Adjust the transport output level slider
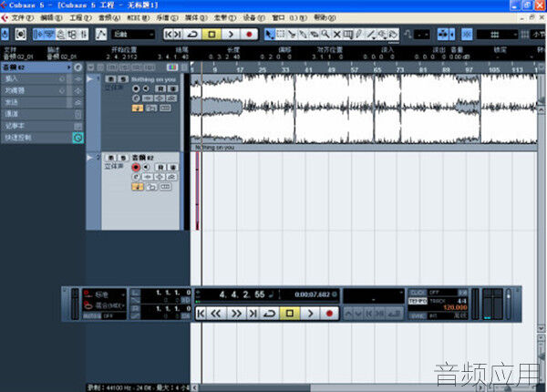Screen dimensions: 547x392 [x=509, y=304]
